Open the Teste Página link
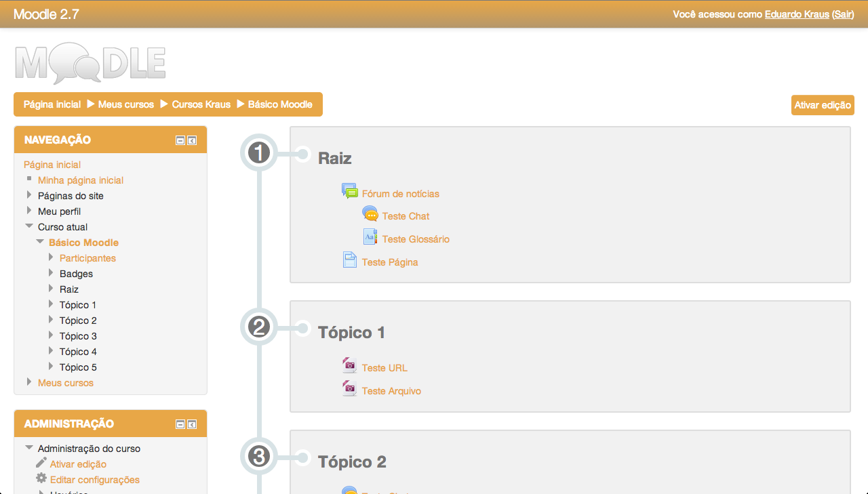 390,262
